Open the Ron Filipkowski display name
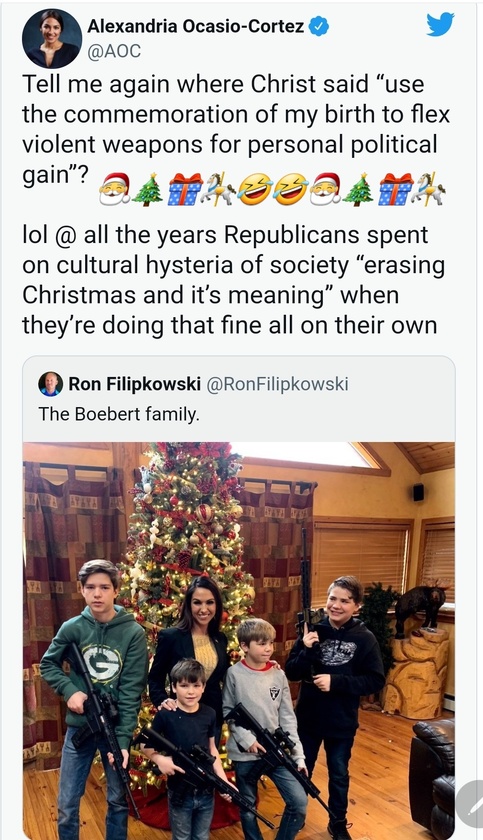Image resolution: width=483 pixels, height=840 pixels. point(135,384)
